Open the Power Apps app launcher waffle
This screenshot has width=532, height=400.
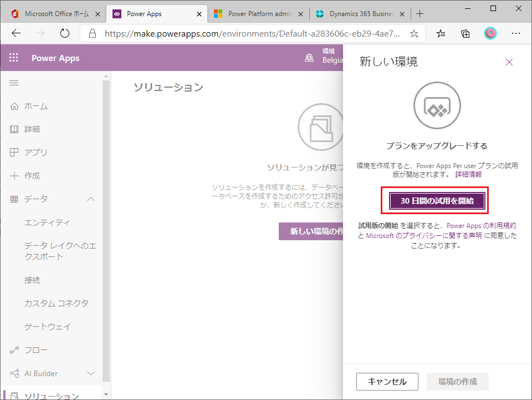[13, 58]
